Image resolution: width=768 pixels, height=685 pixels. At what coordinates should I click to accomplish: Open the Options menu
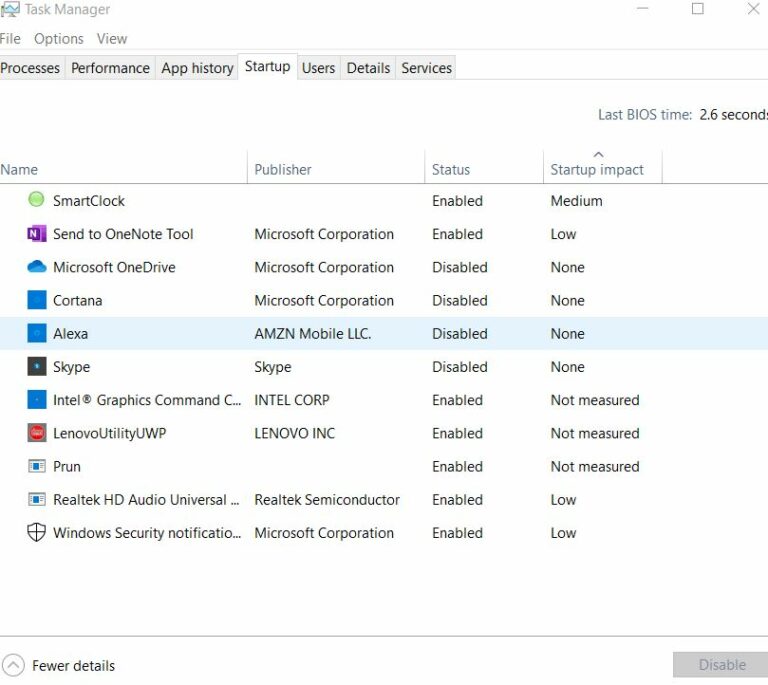[59, 38]
